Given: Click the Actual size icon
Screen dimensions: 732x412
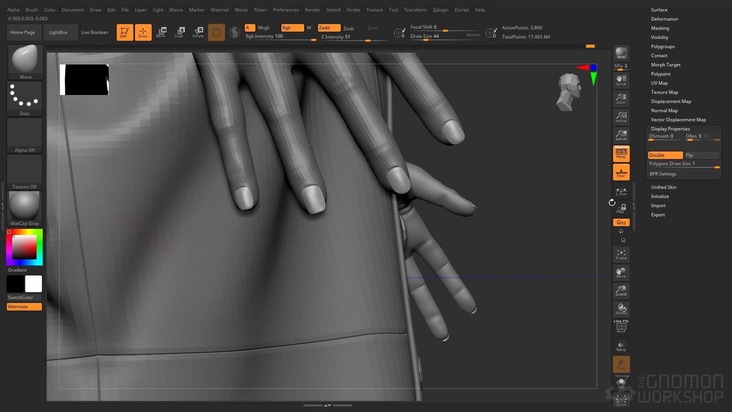Looking at the screenshot, I should (x=621, y=117).
